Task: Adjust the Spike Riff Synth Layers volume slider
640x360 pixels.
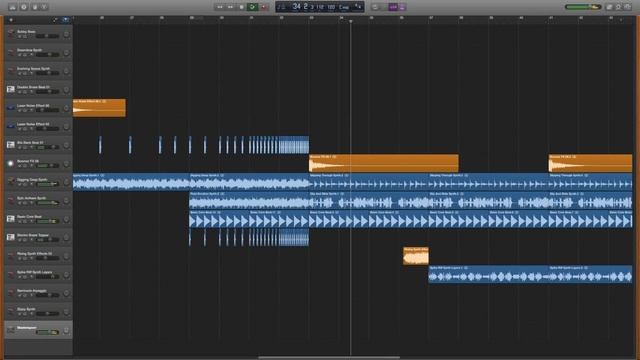Action: [x=47, y=277]
